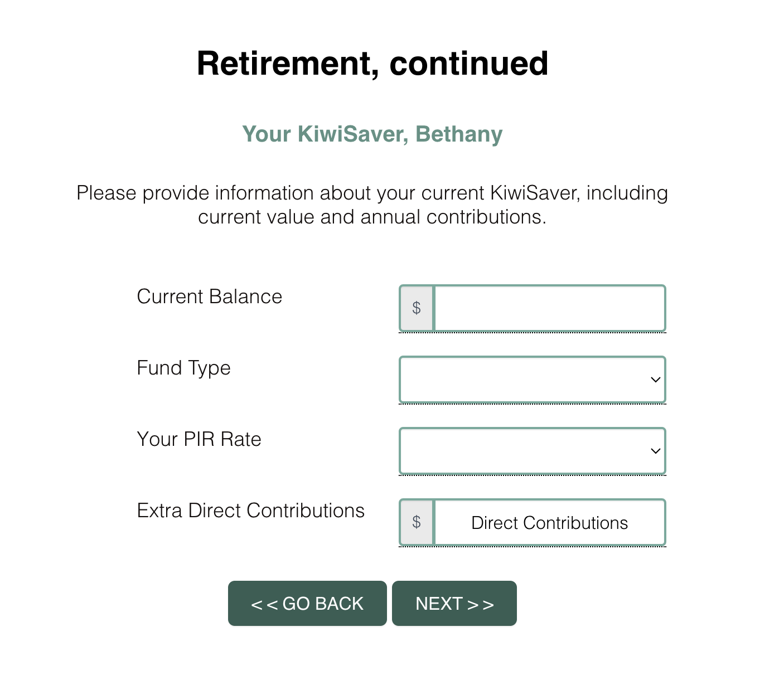This screenshot has width=784, height=690.
Task: Click into the Direct Contributions text box
Action: [x=549, y=522]
